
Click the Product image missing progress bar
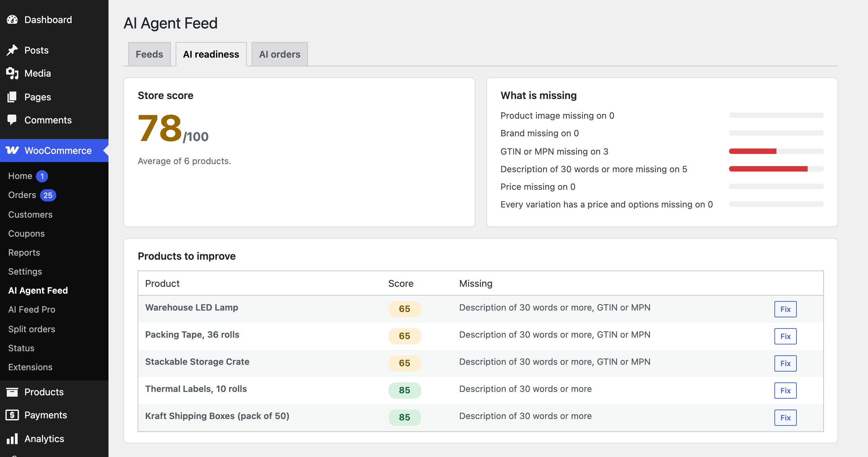pos(776,115)
